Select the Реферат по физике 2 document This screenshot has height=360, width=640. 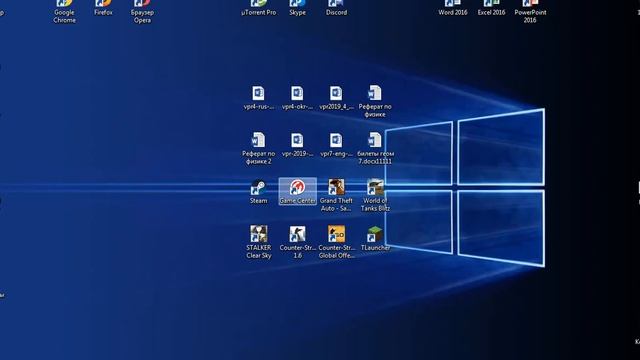(x=258, y=149)
